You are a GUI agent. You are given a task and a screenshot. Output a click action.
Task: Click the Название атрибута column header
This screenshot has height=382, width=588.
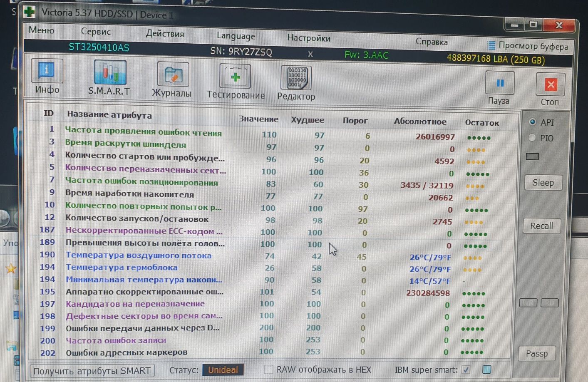(x=109, y=115)
